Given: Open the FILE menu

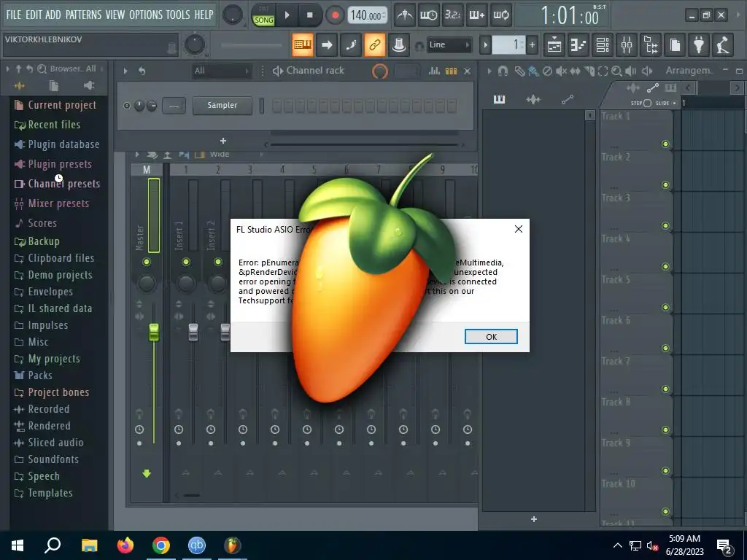Looking at the screenshot, I should pos(13,15).
